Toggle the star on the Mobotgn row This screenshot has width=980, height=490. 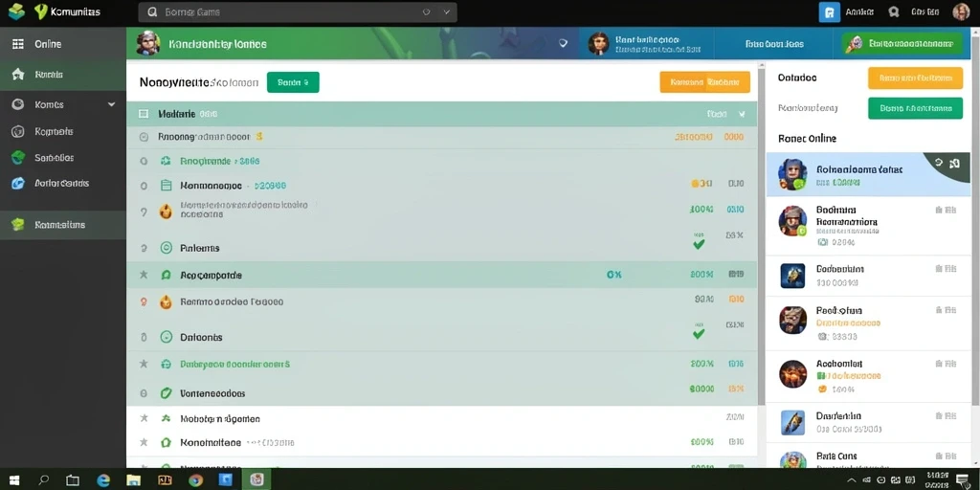tap(144, 418)
